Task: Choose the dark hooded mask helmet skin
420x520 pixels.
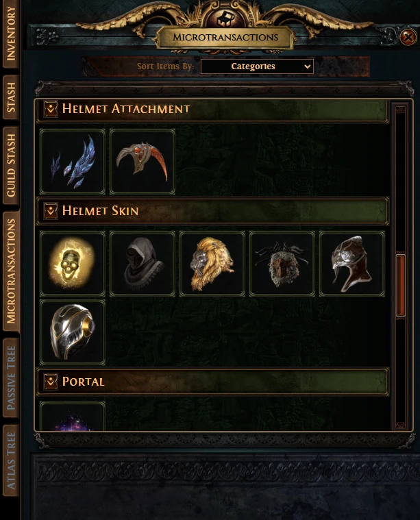Action: [x=143, y=264]
